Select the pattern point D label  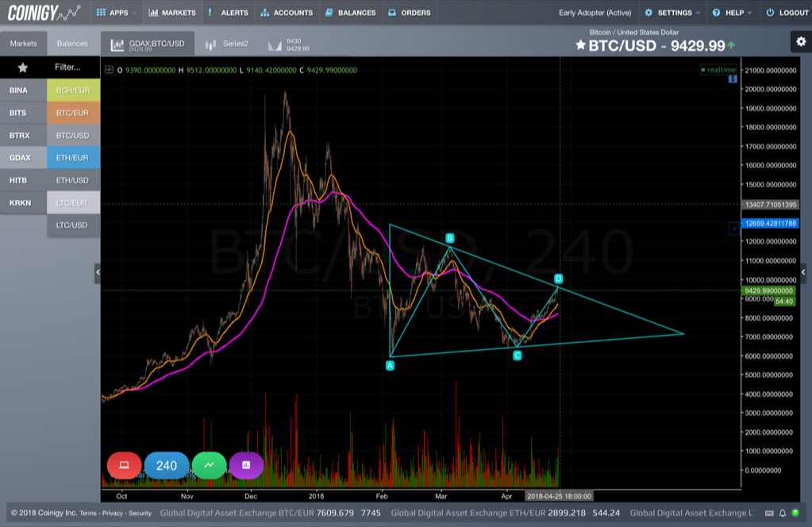[558, 279]
